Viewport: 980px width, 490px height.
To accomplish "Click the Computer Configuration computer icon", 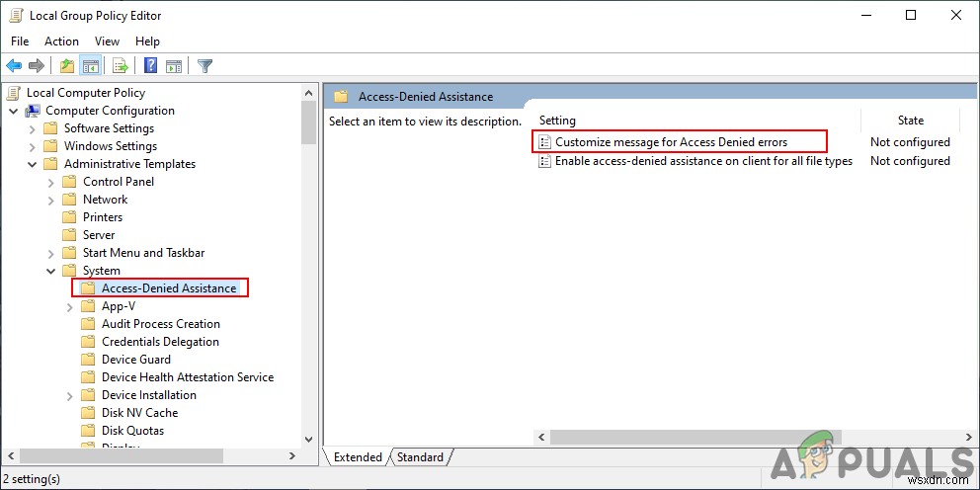I will 32,111.
